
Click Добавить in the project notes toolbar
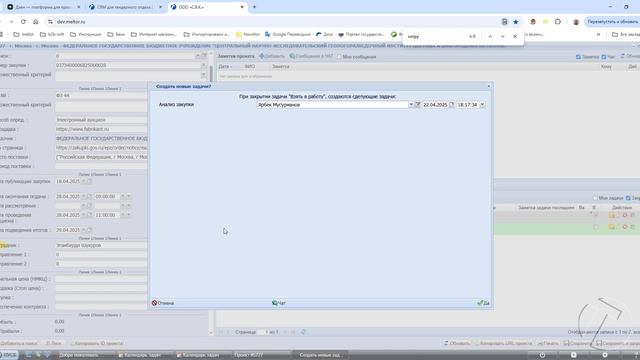(x=272, y=56)
